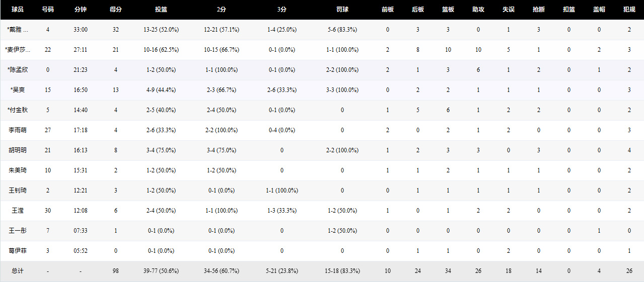
Task: Click the 分钟 column header
Action: (x=81, y=10)
